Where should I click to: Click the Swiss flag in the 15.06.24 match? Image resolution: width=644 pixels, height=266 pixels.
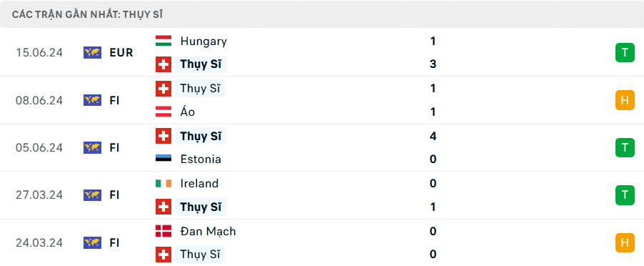(x=163, y=64)
